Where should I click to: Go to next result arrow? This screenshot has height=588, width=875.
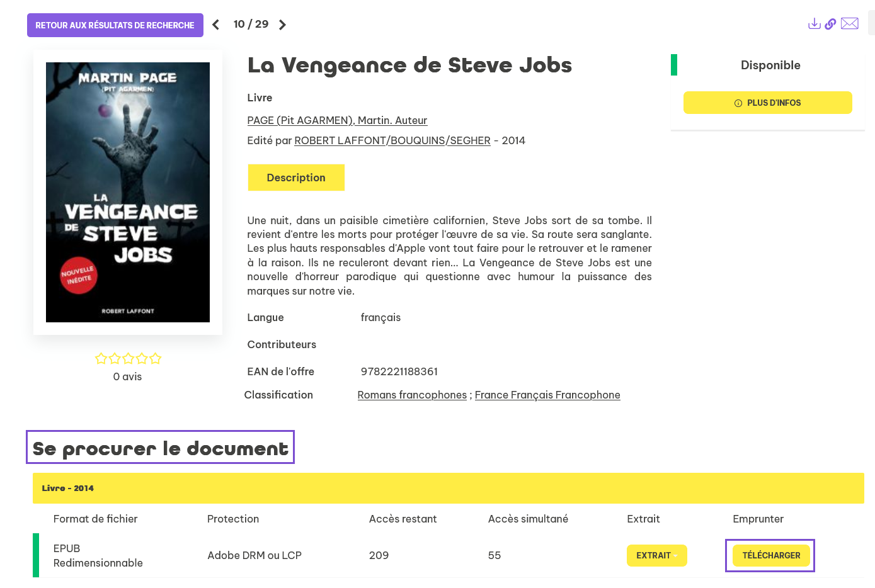[x=282, y=25]
